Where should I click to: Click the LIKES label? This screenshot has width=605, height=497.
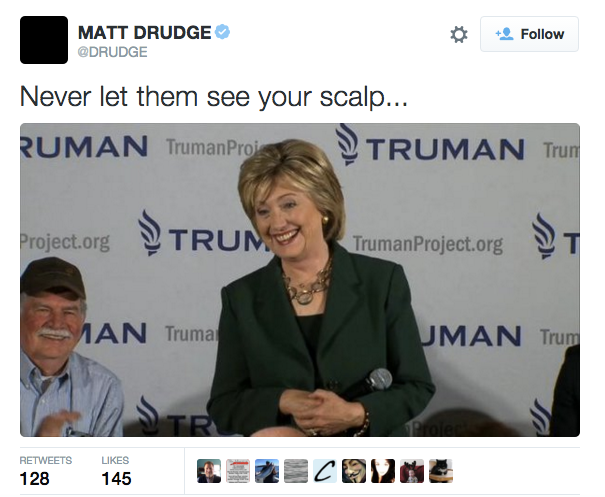click(115, 460)
